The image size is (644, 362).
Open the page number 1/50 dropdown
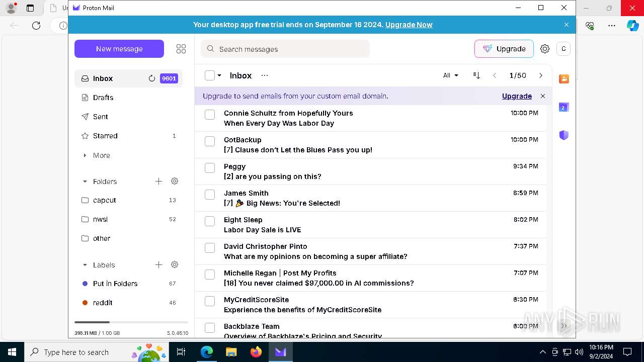518,75
